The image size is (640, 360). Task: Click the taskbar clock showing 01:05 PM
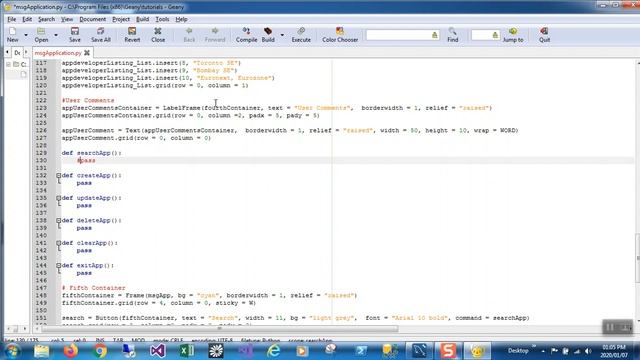click(614, 351)
